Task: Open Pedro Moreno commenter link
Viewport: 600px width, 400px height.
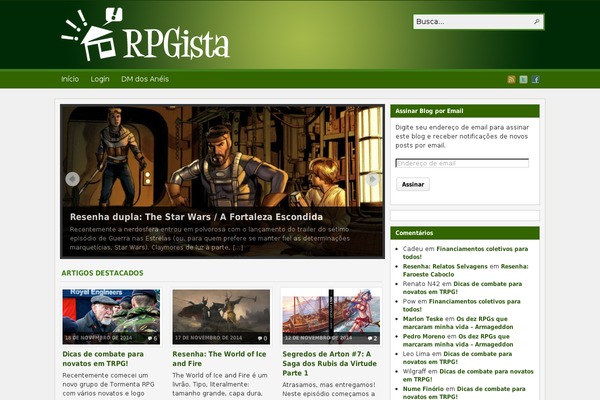Action: (x=424, y=336)
